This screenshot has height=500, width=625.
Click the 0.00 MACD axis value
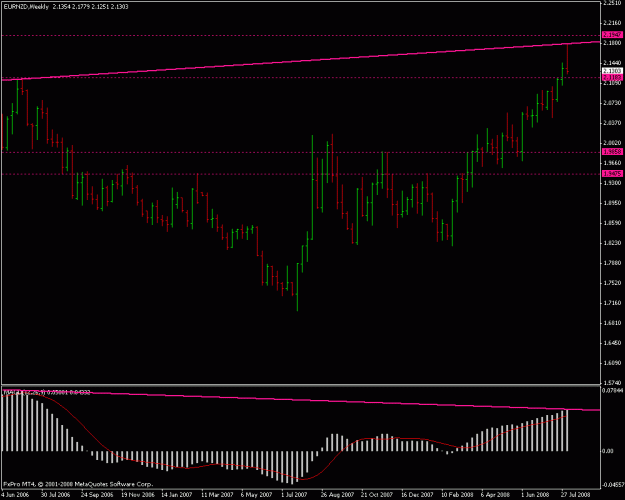click(x=609, y=451)
